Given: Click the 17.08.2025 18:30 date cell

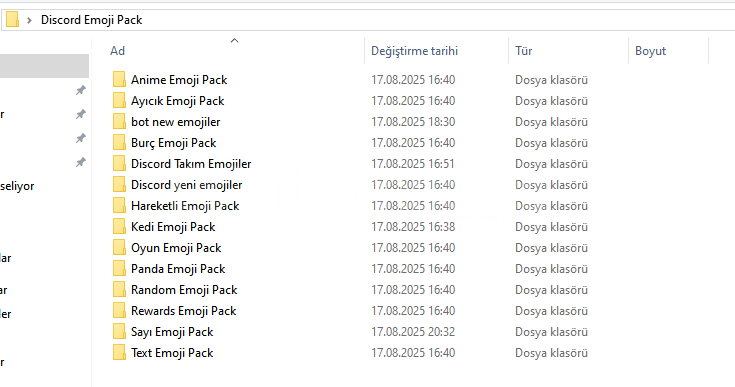Looking at the screenshot, I should tap(413, 122).
